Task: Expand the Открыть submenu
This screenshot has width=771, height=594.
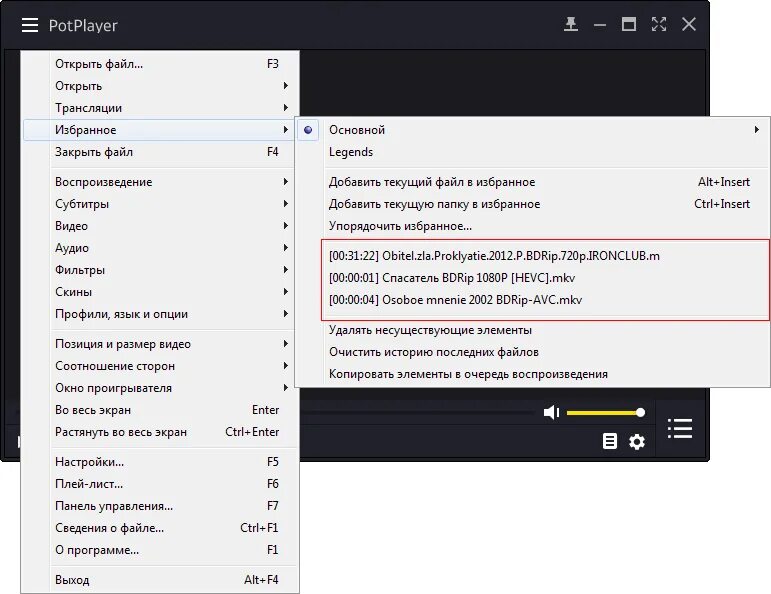Action: (161, 86)
